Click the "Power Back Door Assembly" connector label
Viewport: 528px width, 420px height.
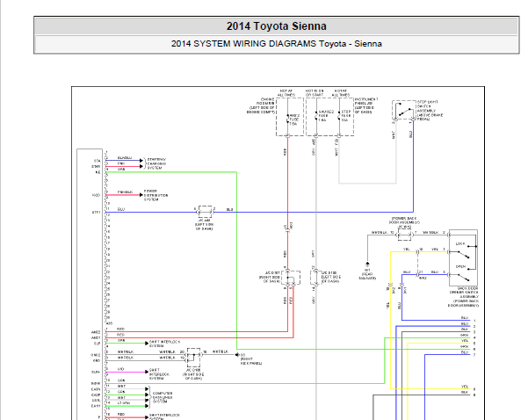(x=404, y=221)
